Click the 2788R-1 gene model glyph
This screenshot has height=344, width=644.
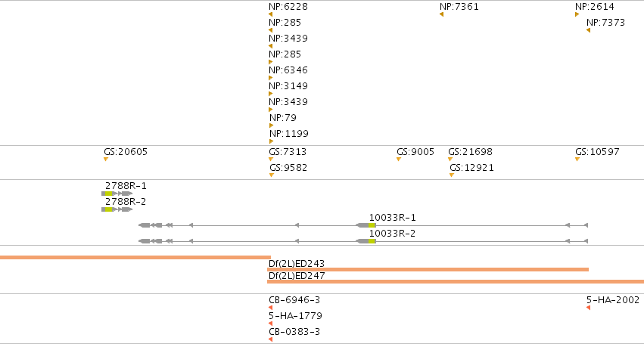(117, 194)
